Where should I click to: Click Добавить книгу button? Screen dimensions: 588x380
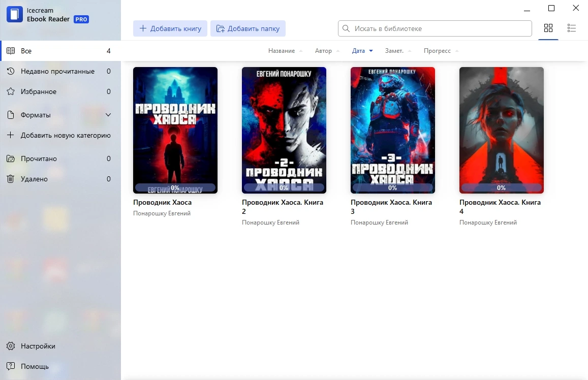point(170,28)
